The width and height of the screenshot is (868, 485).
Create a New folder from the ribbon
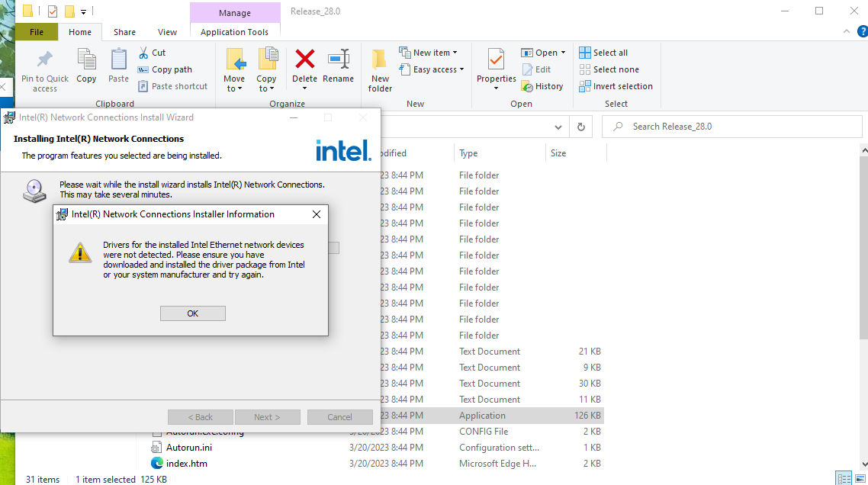pos(379,69)
